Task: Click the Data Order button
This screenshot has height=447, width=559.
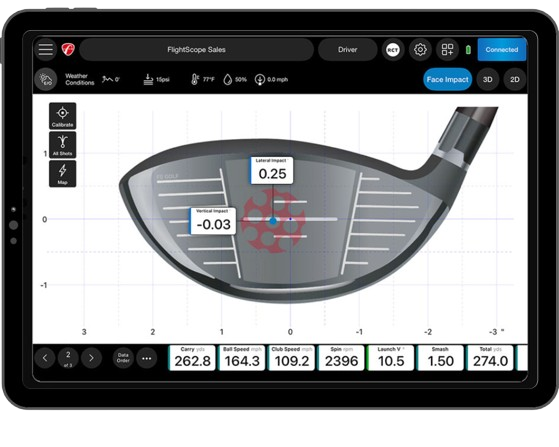Action: point(123,358)
